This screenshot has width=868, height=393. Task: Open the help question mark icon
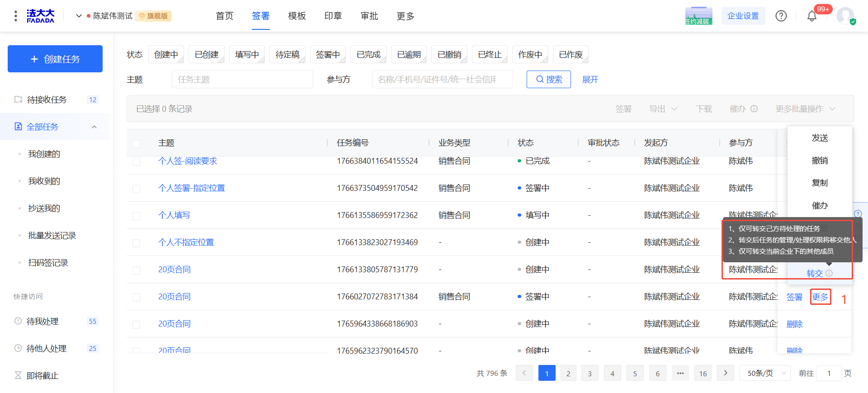click(781, 16)
